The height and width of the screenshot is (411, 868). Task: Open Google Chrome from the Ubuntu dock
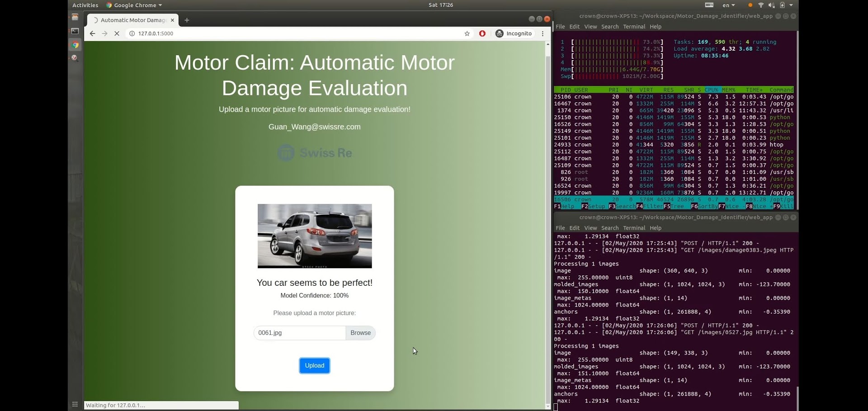(x=75, y=45)
